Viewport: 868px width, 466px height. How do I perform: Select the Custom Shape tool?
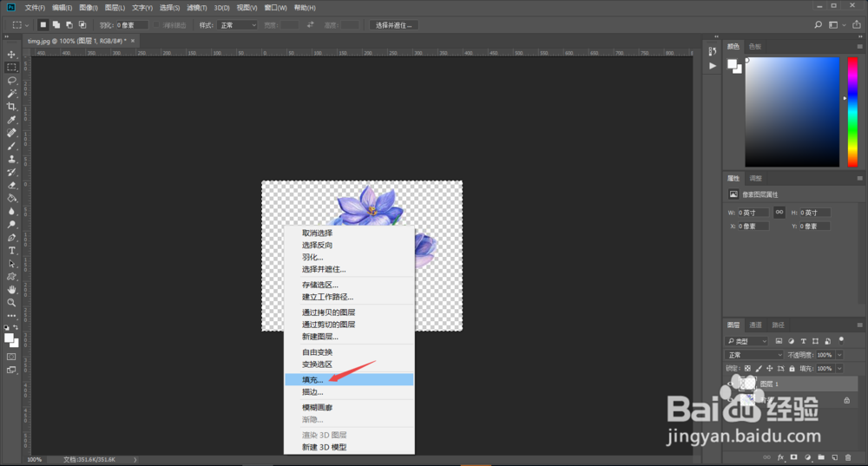click(x=11, y=277)
